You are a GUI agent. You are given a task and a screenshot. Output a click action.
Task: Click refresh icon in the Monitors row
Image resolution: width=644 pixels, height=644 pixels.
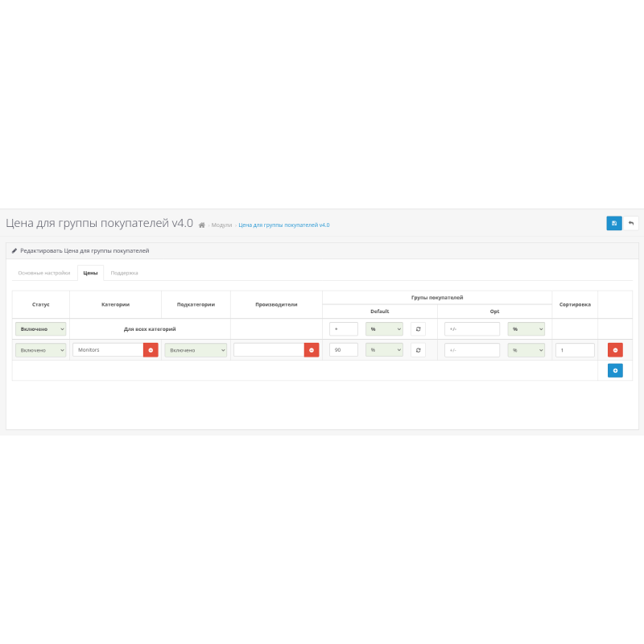(x=419, y=350)
